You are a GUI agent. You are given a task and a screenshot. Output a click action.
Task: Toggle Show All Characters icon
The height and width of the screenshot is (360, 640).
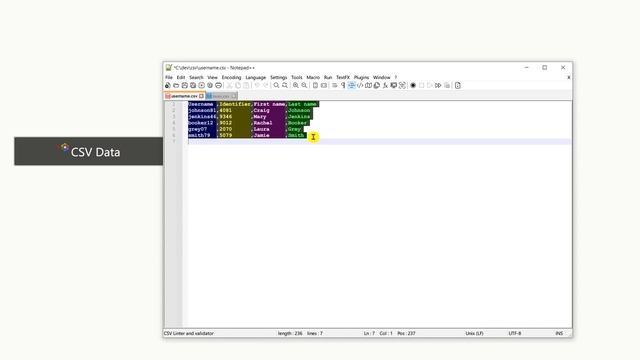pos(343,85)
